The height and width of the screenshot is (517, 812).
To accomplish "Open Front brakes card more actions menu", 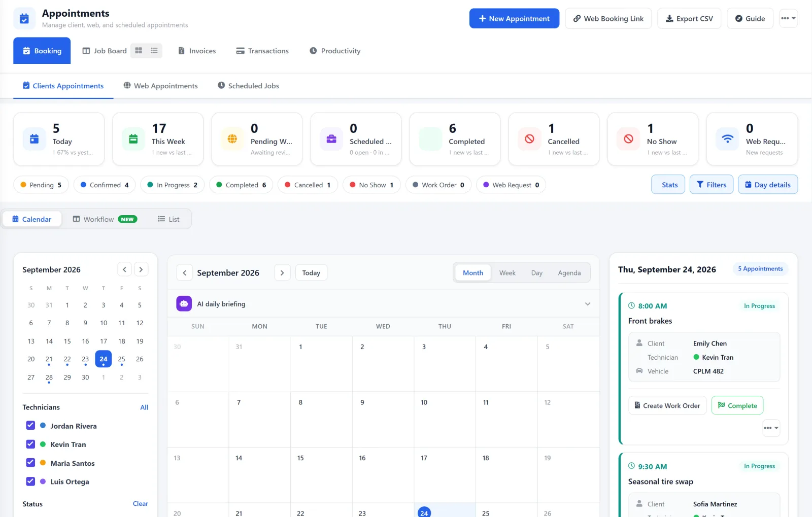I will click(x=771, y=428).
